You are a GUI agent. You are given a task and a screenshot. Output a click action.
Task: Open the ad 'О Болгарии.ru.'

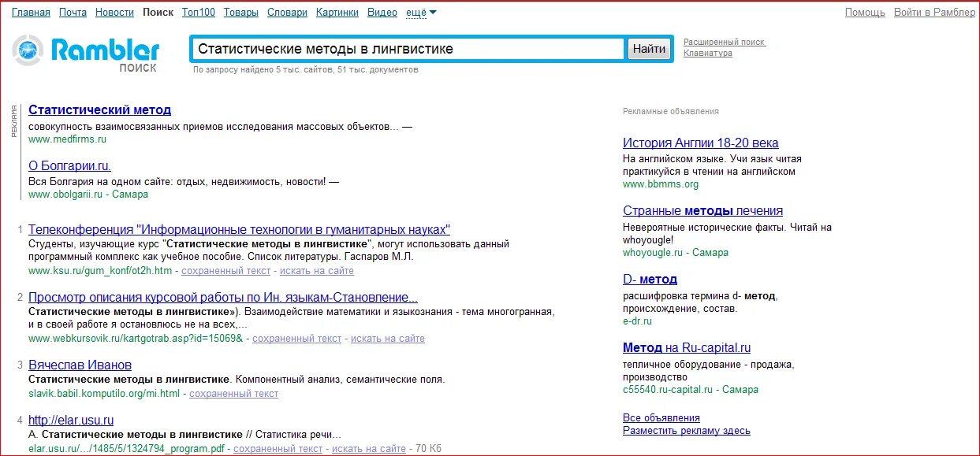point(69,165)
